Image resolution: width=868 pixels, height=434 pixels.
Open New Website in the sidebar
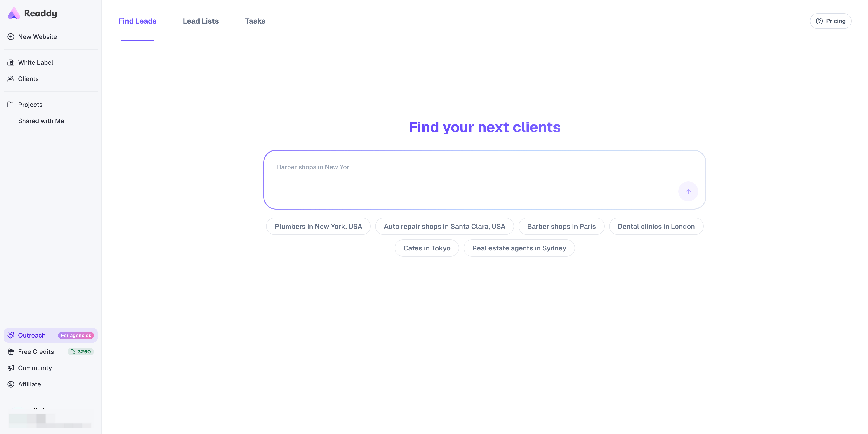(51, 37)
